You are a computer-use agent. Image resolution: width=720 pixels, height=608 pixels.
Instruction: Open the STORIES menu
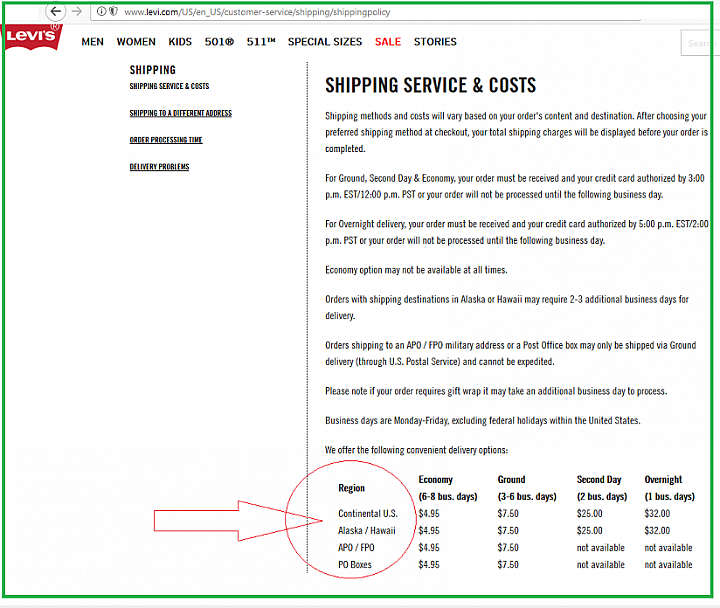point(435,42)
